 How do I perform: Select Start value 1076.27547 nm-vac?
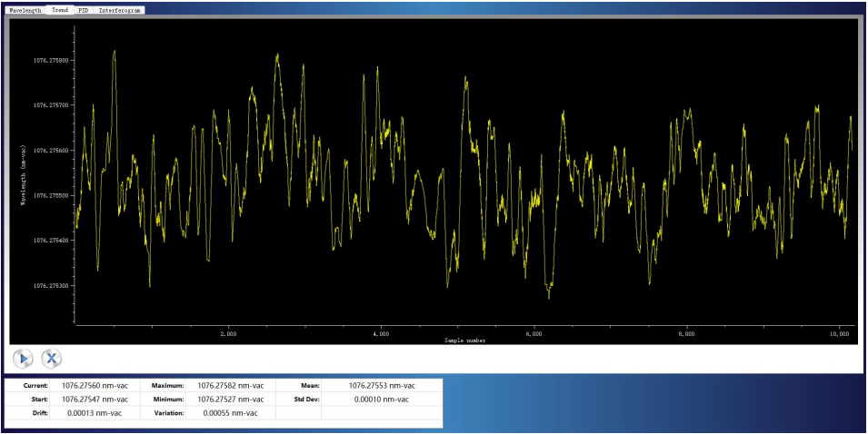[x=95, y=399]
